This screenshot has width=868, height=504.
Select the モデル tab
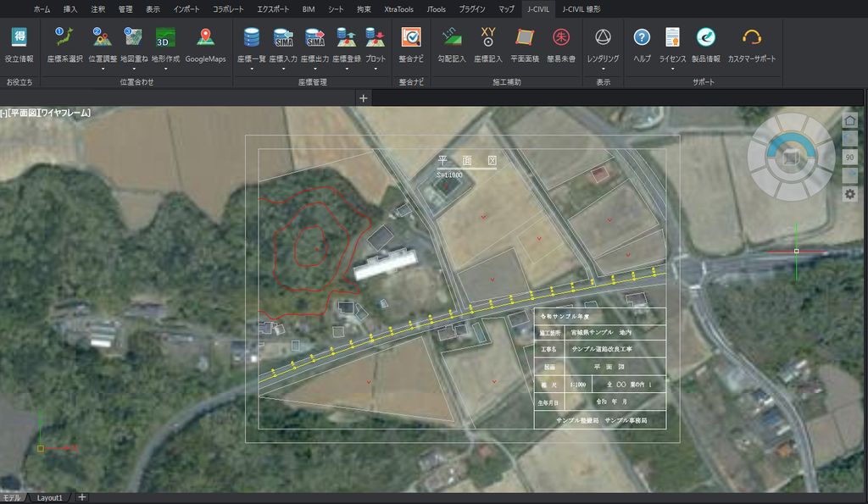tap(12, 498)
